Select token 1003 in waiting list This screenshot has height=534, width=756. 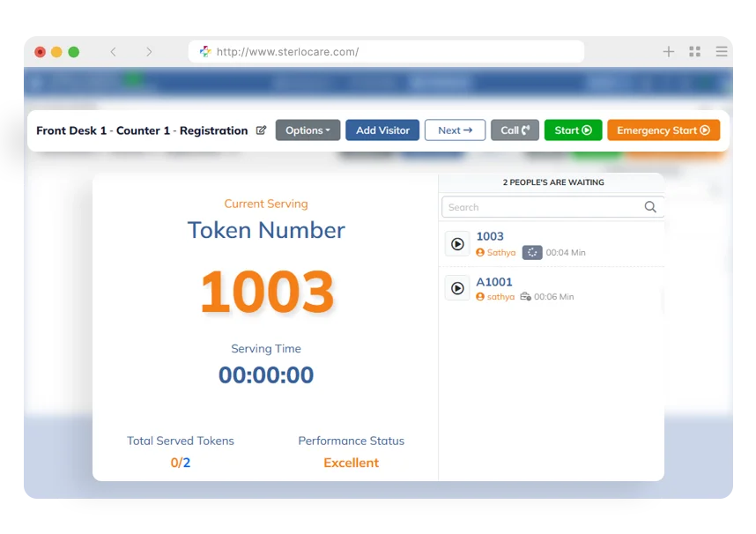pyautogui.click(x=490, y=236)
